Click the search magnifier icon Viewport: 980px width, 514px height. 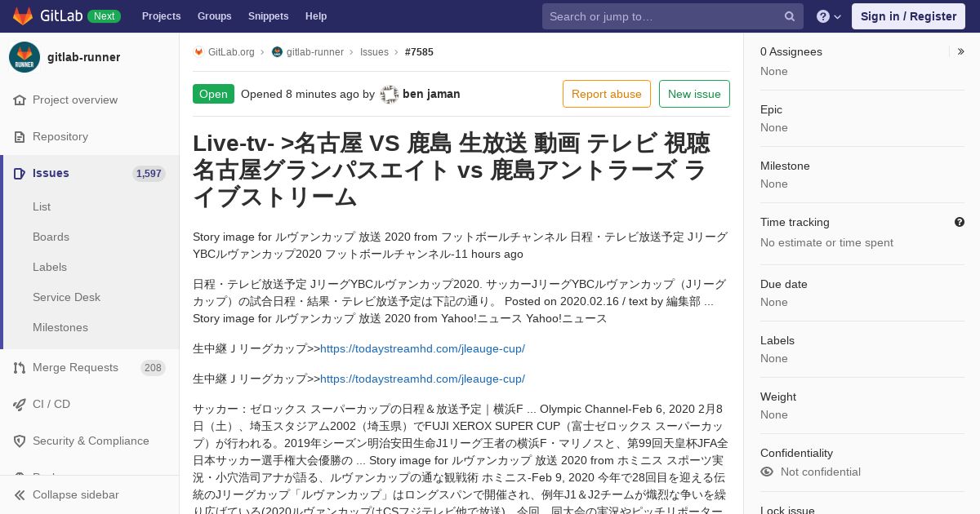(x=790, y=16)
